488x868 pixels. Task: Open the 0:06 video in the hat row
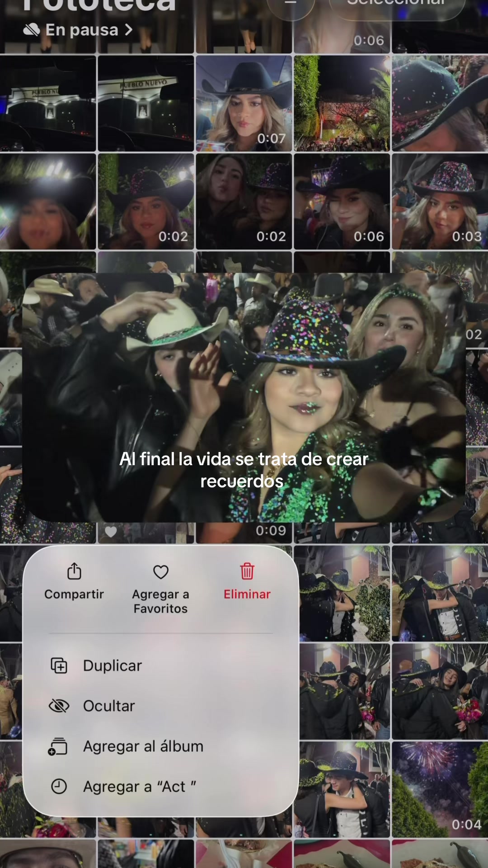tap(342, 201)
